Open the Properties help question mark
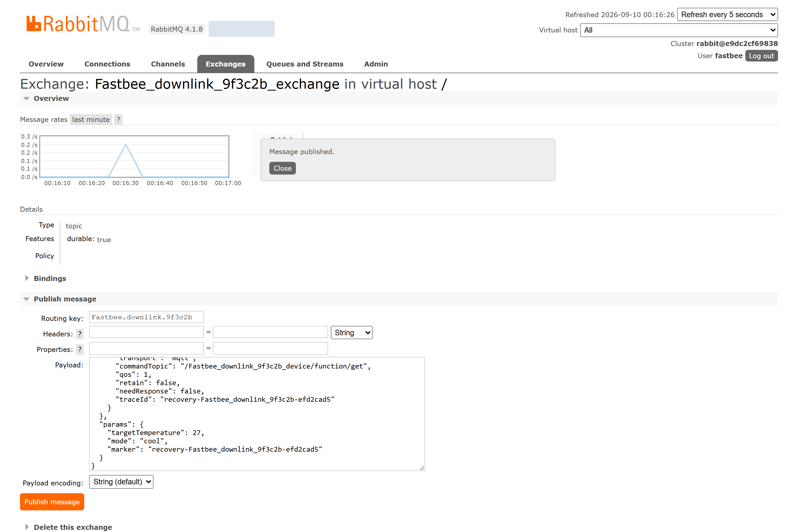This screenshot has height=532, width=798. coord(80,349)
